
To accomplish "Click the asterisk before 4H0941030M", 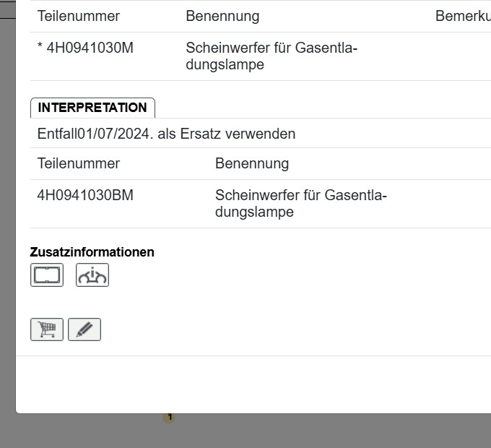I will pyautogui.click(x=40, y=48).
